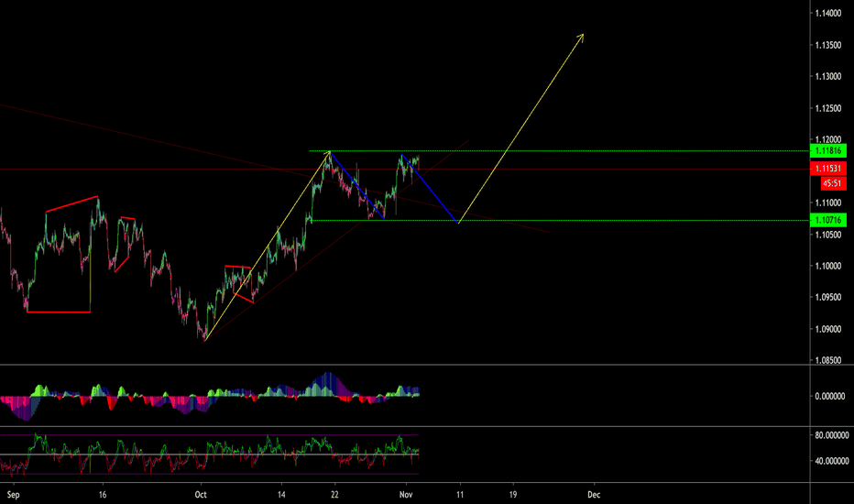
Task: Click the 1.10500 price axis value
Action: coord(827,235)
